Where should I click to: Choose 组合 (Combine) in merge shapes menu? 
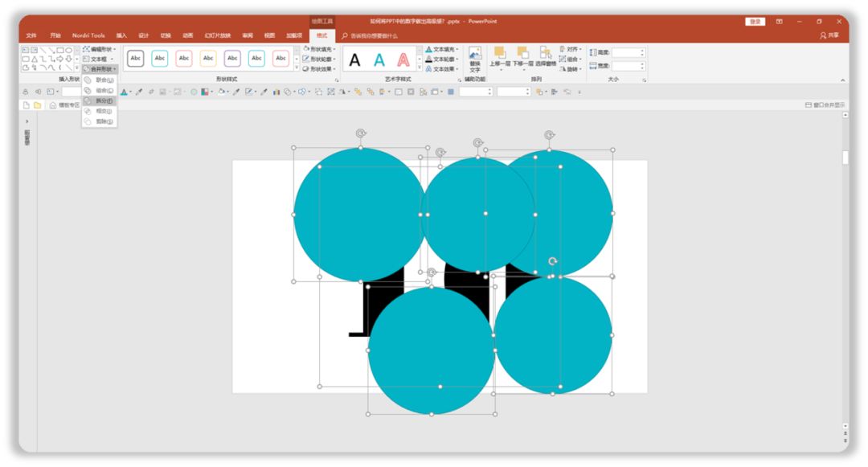100,90
